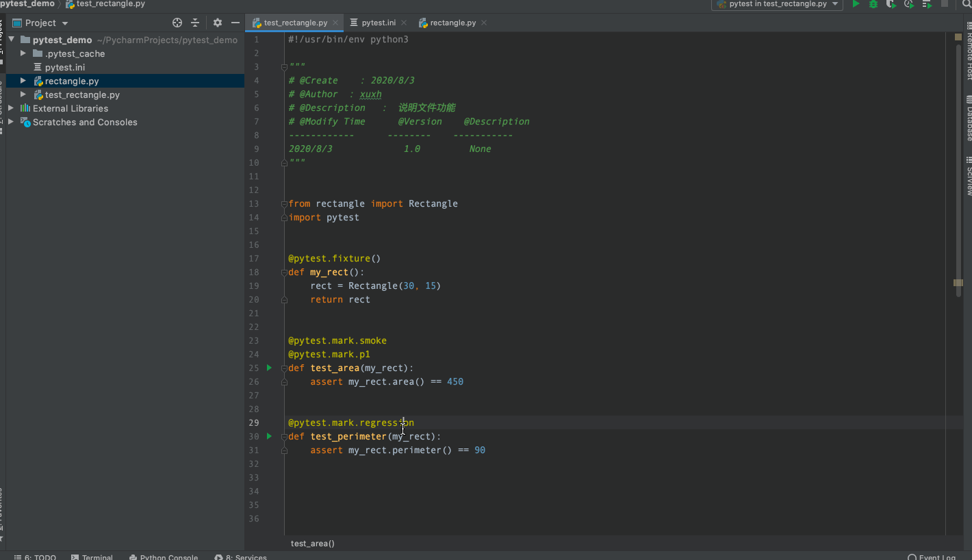
Task: Close the test_rectangle.py editor tab
Action: click(337, 23)
